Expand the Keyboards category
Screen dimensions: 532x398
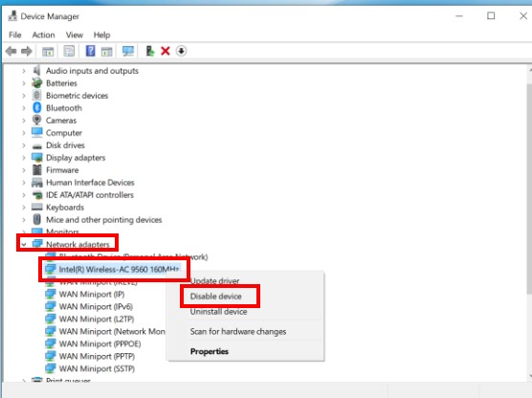click(24, 207)
